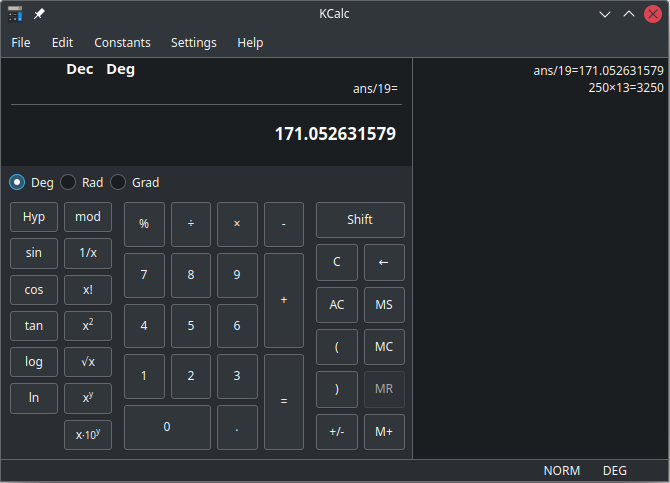
Task: Close KCalc with the red X
Action: [x=652, y=14]
